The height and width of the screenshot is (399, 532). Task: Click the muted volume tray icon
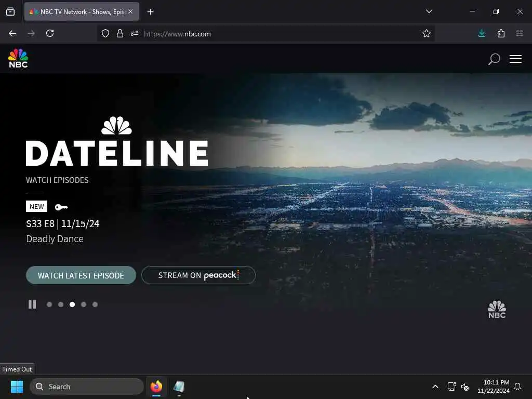pyautogui.click(x=465, y=387)
